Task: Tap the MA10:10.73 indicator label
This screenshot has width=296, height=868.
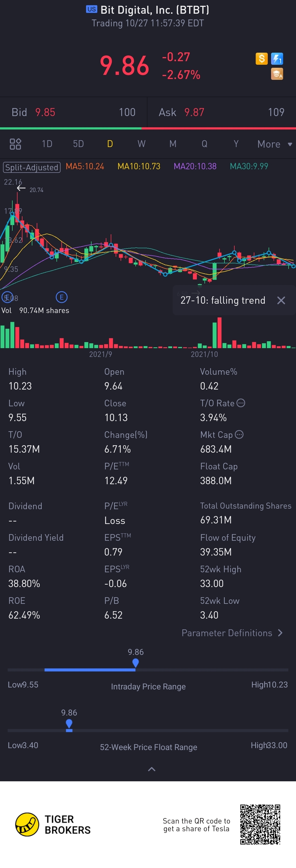Action: (139, 166)
